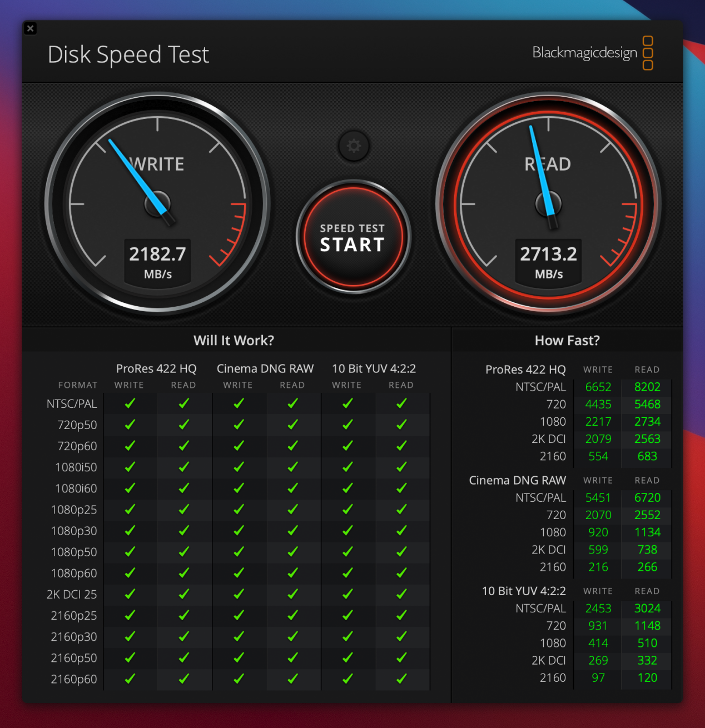Click ProRes 422 HQ column header in Will It Work
Image resolution: width=705 pixels, height=728 pixels.
[x=156, y=368]
